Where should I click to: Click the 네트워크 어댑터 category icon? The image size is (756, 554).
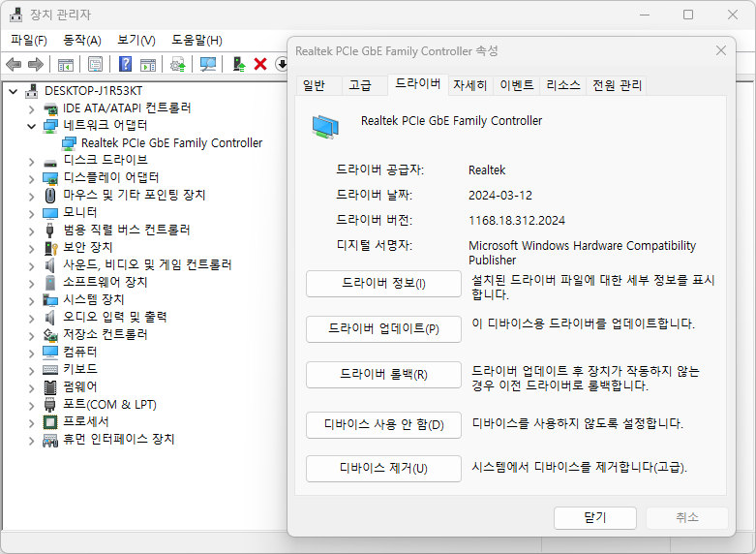50,126
